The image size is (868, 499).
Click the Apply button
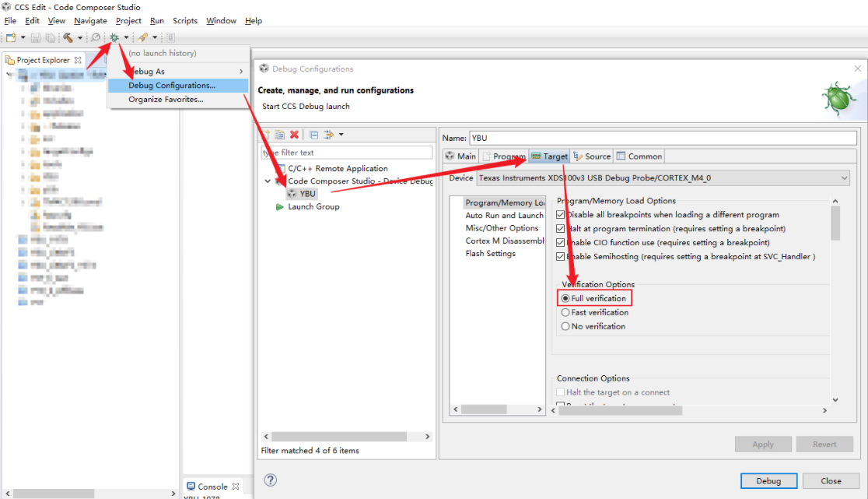(x=763, y=445)
